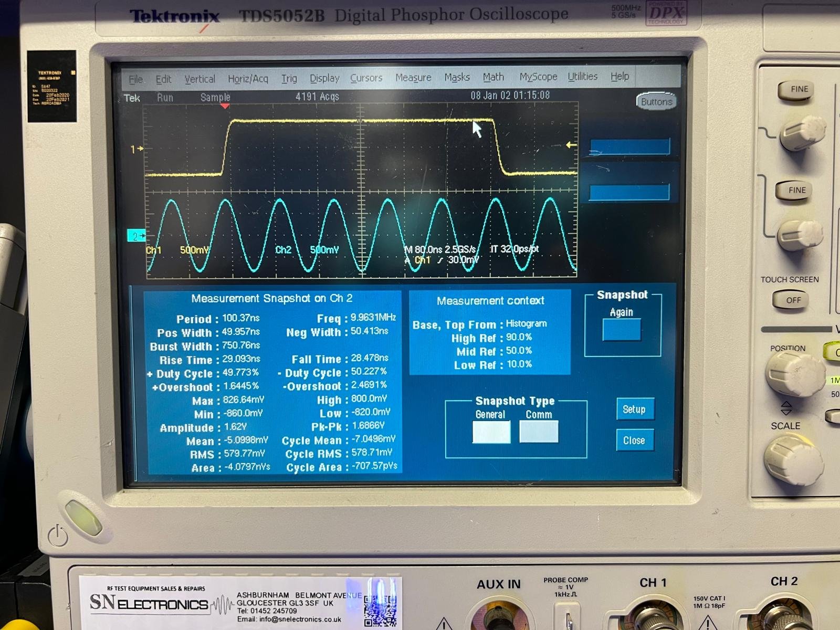The width and height of the screenshot is (840, 630).
Task: Click the Run status label
Action: (x=165, y=98)
